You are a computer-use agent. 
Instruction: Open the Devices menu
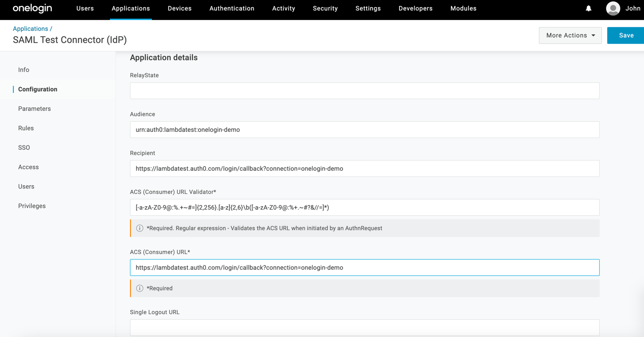(x=179, y=8)
